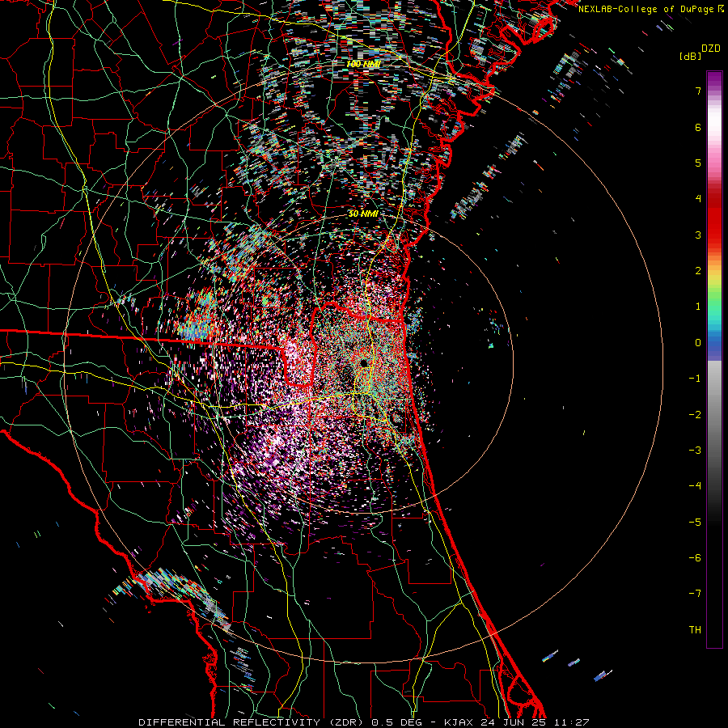Click the 4 value on the color scale

698,199
